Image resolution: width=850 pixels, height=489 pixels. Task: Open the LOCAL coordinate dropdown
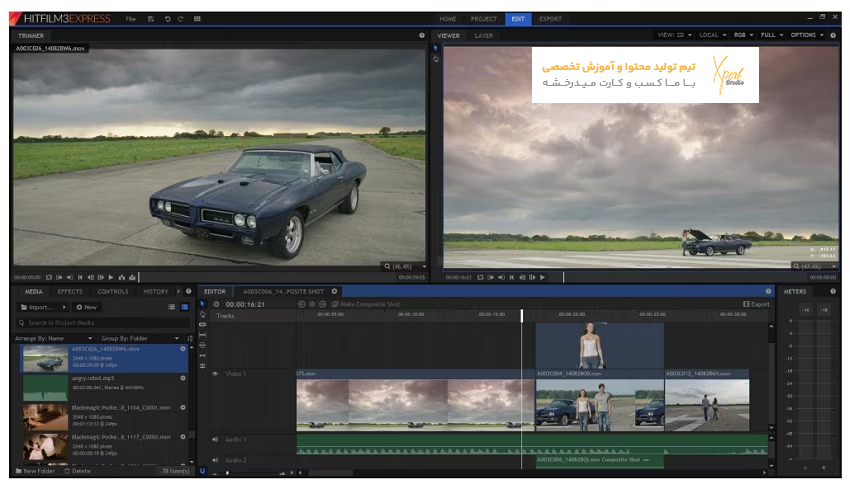[712, 35]
